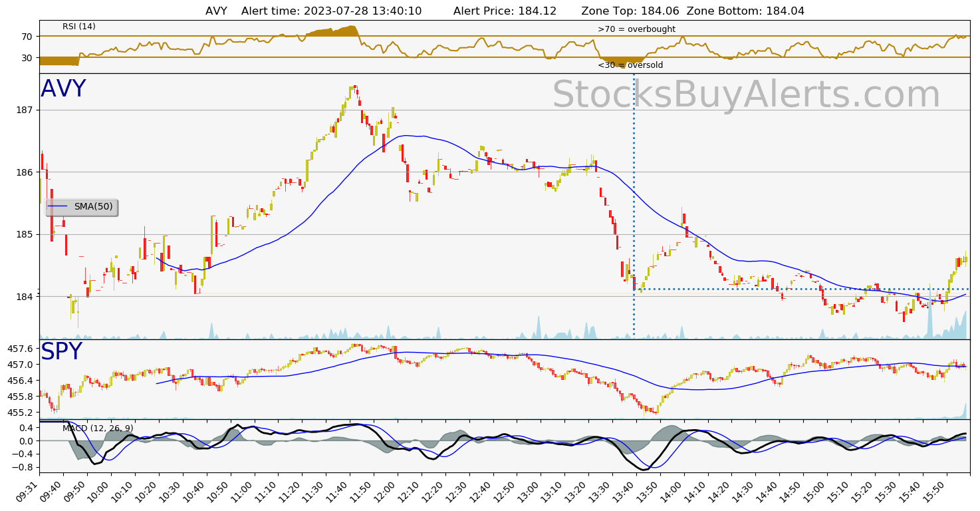Click the SPY ticker label
The image size is (980, 511).
pos(61,352)
